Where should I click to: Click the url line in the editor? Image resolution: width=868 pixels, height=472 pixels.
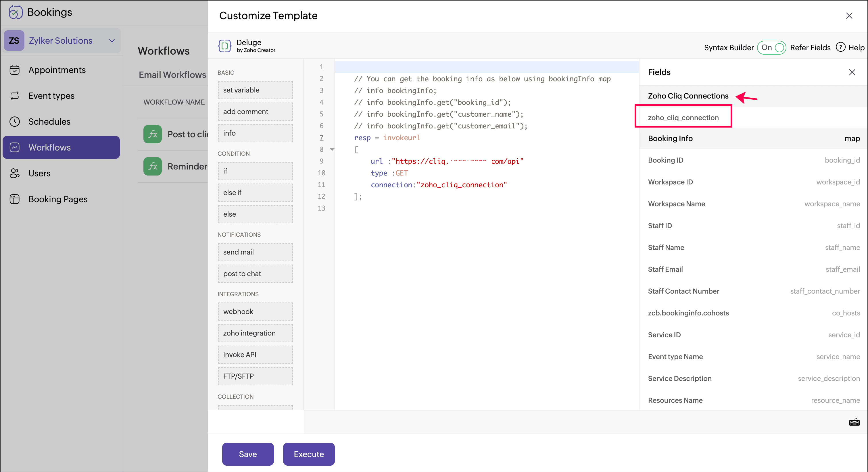tap(447, 161)
